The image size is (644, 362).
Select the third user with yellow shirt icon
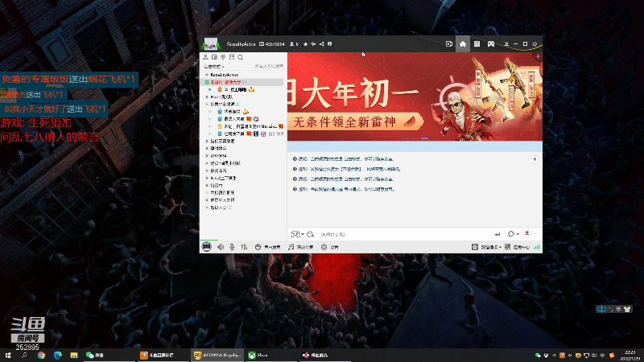point(250,126)
